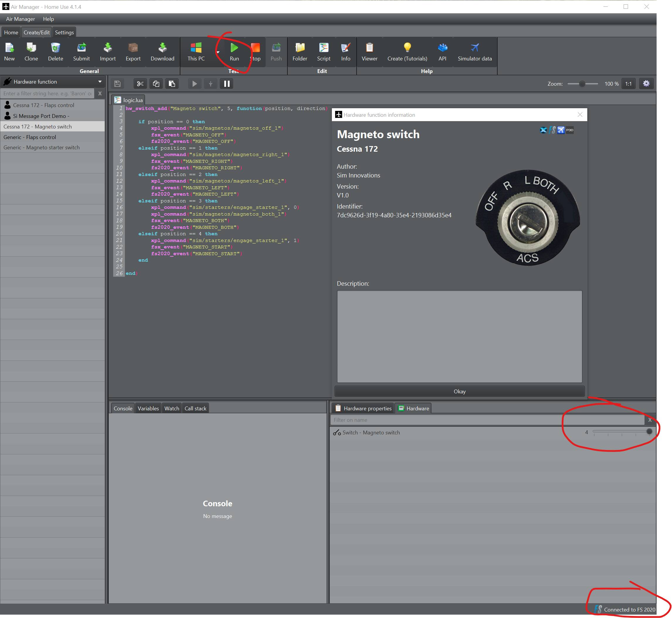The image size is (672, 618).
Task: Click the Filter on name input
Action: click(x=488, y=420)
